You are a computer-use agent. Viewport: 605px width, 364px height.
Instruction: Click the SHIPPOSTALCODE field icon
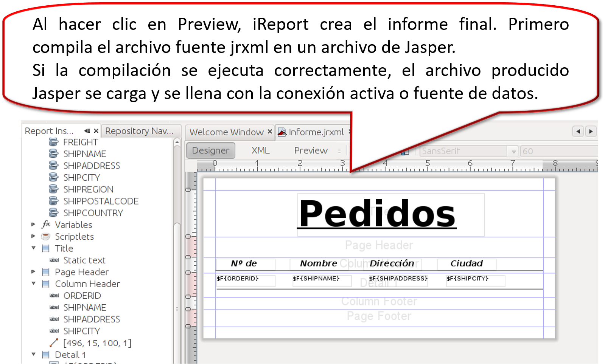pos(54,201)
